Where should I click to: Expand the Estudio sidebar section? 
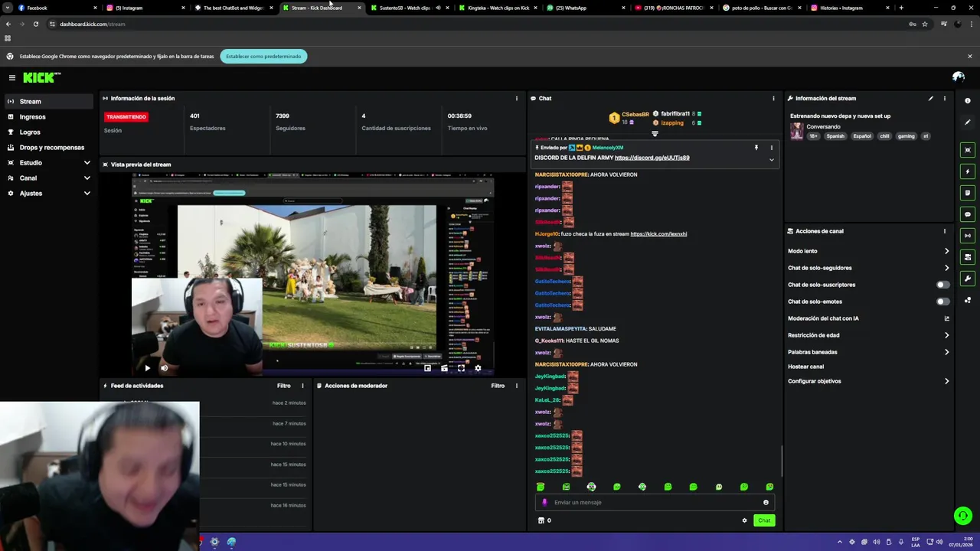[87, 162]
